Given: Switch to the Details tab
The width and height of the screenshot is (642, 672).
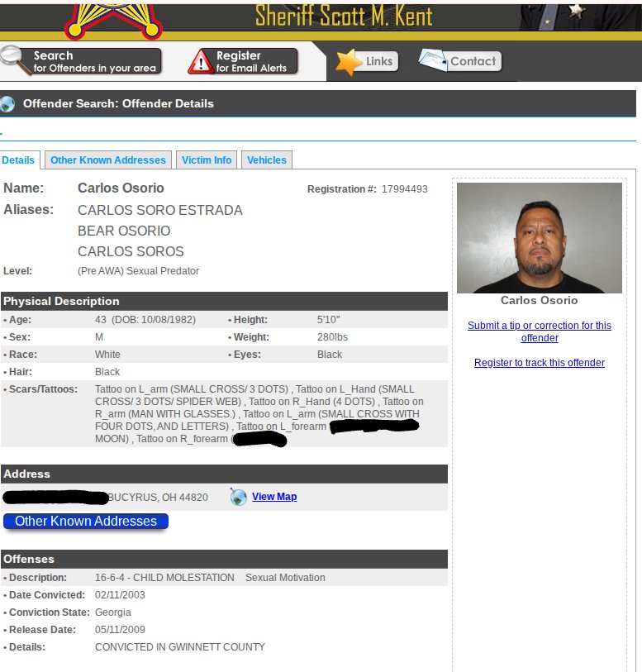Looking at the screenshot, I should point(18,160).
